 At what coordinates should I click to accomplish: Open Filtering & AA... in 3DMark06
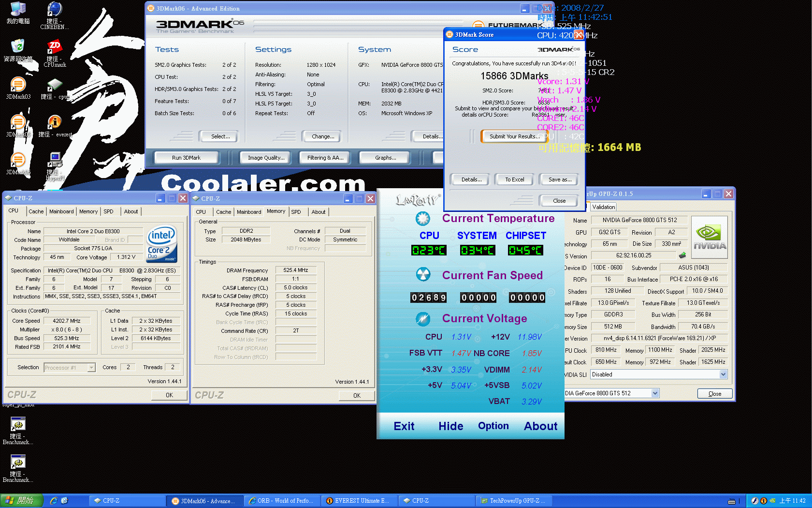tap(325, 158)
